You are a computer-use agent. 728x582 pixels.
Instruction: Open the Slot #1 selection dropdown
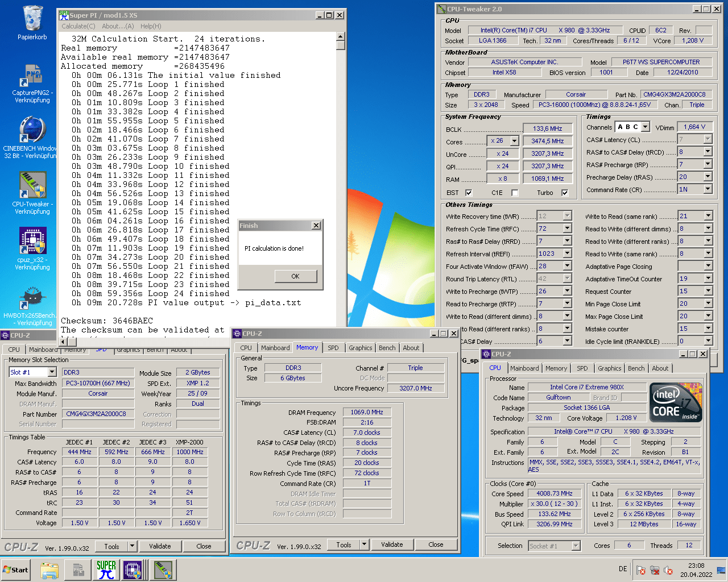pos(52,372)
